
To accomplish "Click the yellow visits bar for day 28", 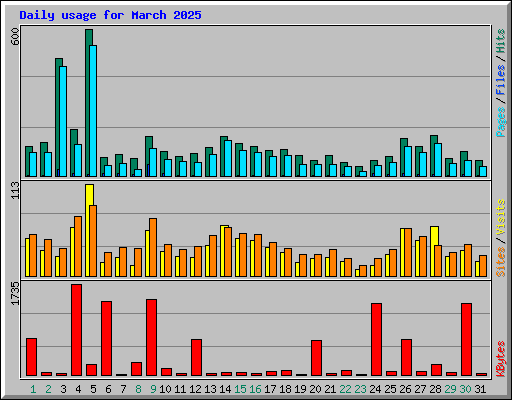I will point(433,251).
